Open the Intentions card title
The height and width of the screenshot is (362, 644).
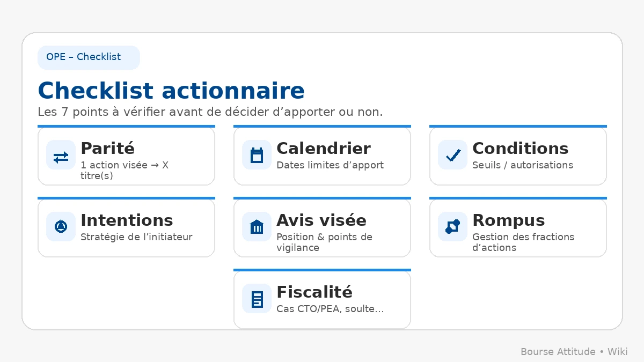(127, 220)
